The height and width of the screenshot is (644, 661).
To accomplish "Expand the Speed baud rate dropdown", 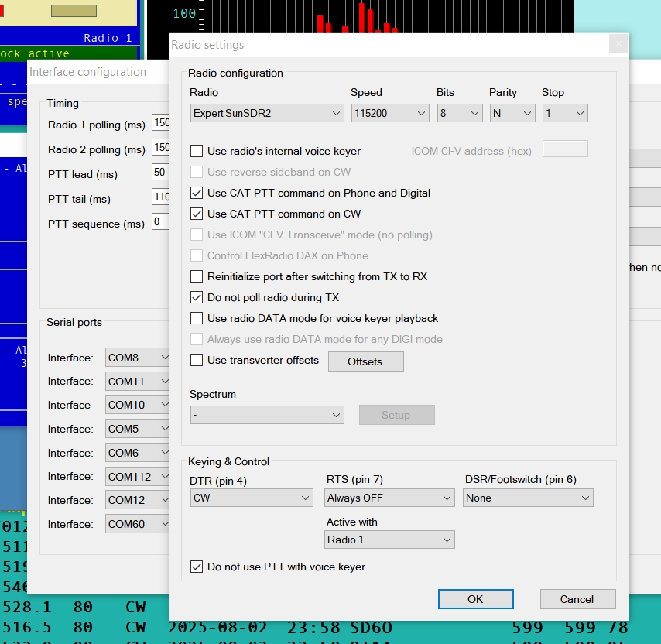I will coord(389,114).
